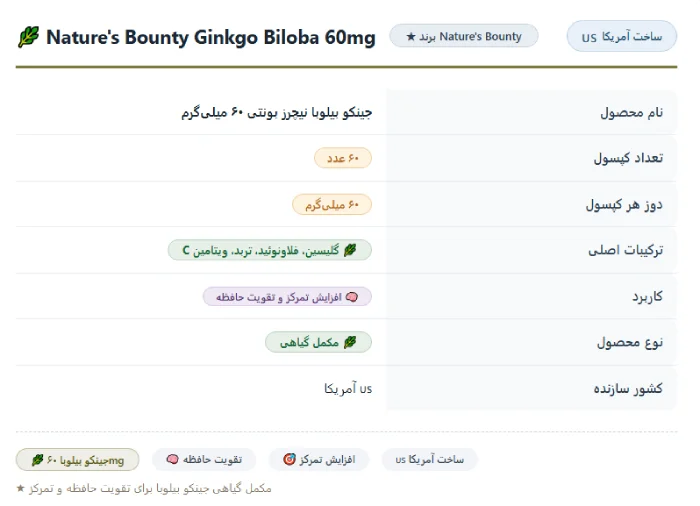Click the leaf icon in the مکمل گیاهی badge
700x506 pixels.
point(350,343)
